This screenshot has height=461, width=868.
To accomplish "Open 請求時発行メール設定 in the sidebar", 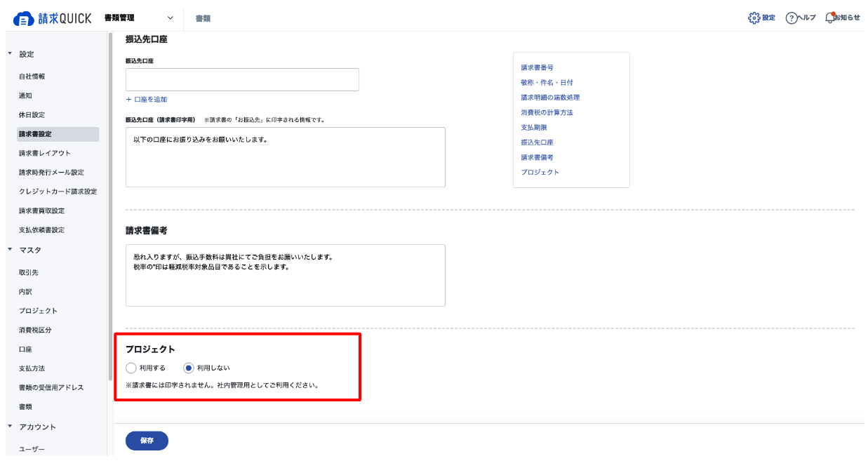I will tap(51, 172).
